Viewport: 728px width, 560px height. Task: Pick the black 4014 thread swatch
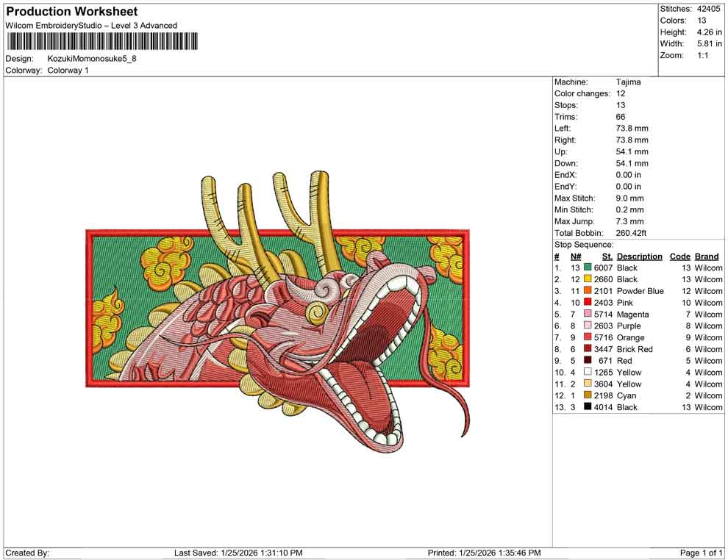(588, 407)
